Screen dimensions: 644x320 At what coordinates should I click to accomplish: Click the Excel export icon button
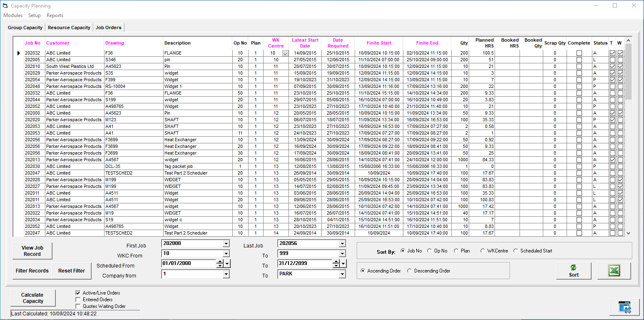point(614,271)
